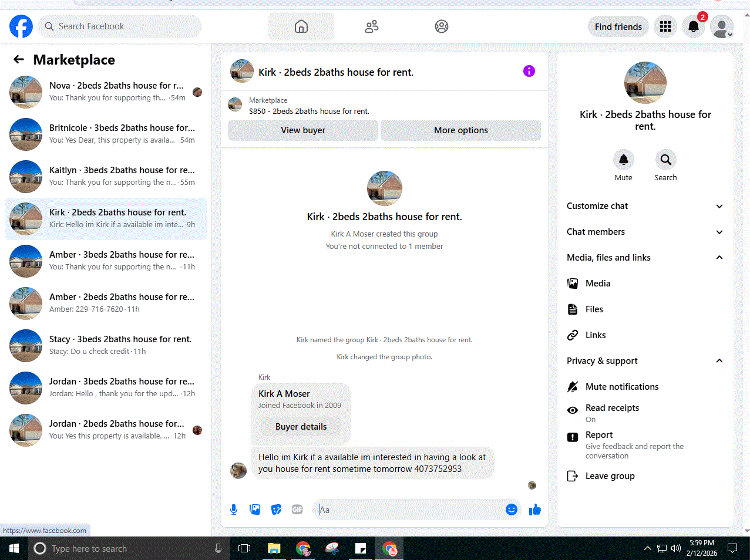Open Amber 2beds conversation with 229-716-7620

click(x=106, y=303)
